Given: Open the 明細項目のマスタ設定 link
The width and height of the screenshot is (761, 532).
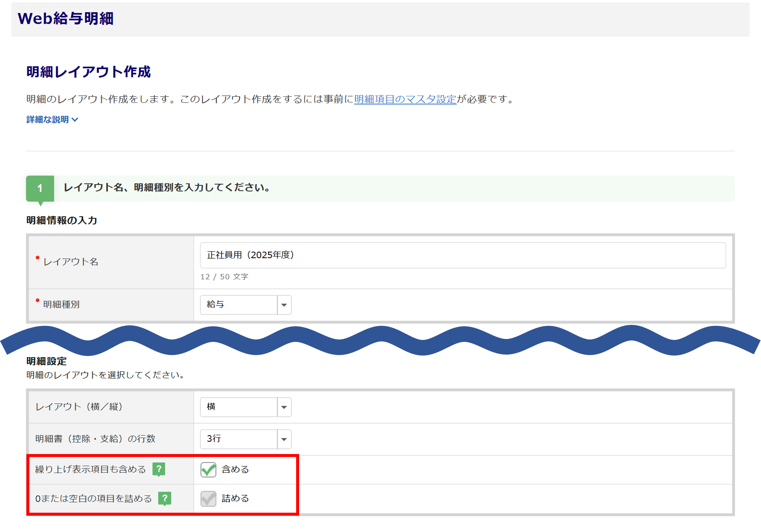Looking at the screenshot, I should (405, 99).
